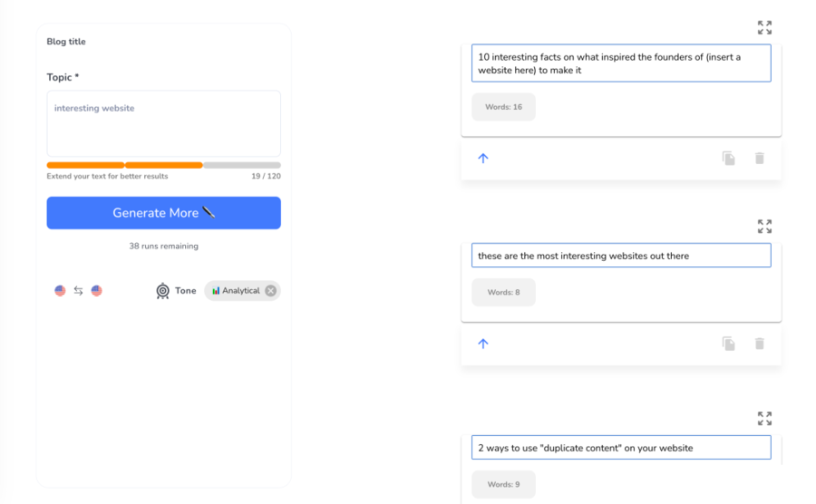
Task: Expand the second result card fullscreen
Action: tap(764, 226)
